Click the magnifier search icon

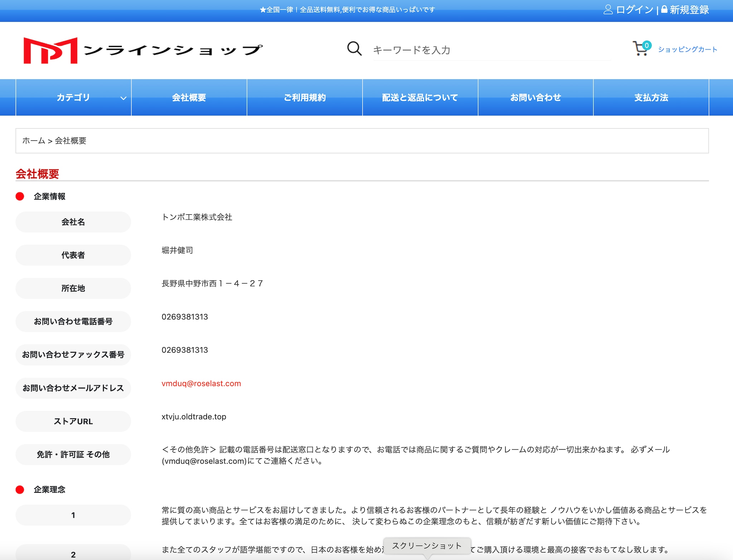point(354,49)
